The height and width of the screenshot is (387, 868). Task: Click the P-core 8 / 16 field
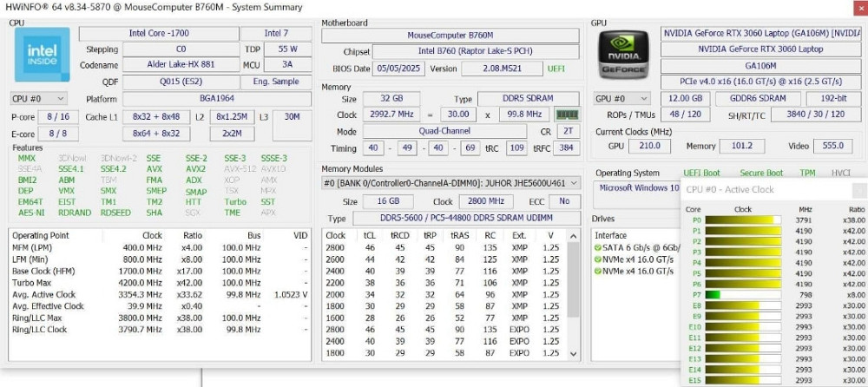(x=58, y=117)
